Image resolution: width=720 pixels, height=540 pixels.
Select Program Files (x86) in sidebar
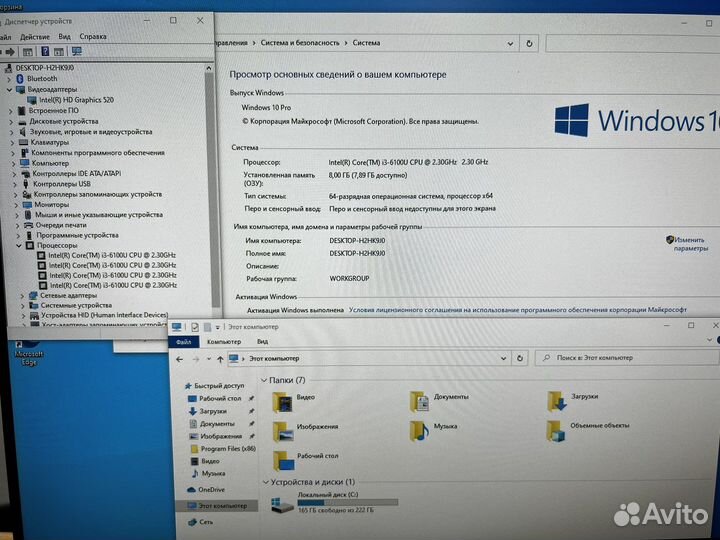pos(223,449)
